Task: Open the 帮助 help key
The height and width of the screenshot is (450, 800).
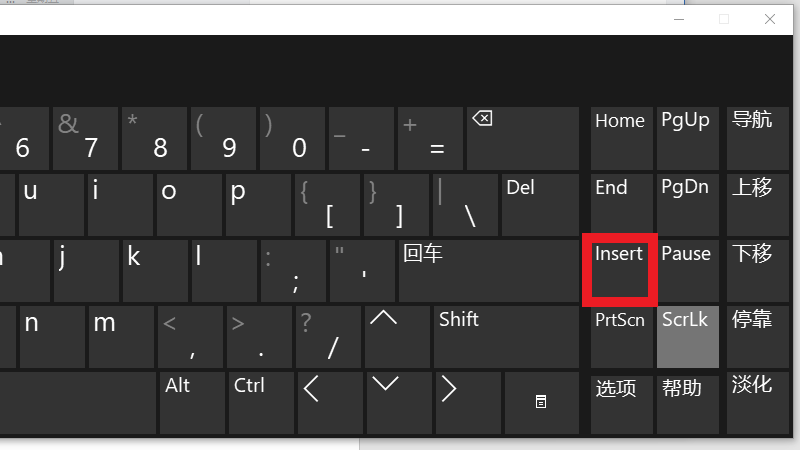Action: 688,402
